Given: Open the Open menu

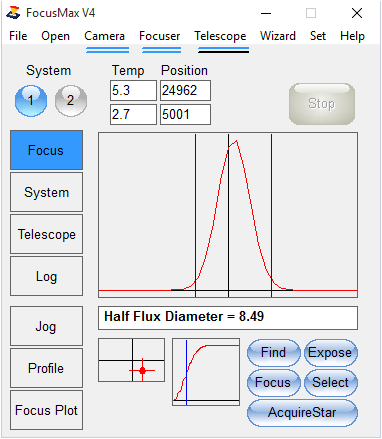Looking at the screenshot, I should [55, 36].
